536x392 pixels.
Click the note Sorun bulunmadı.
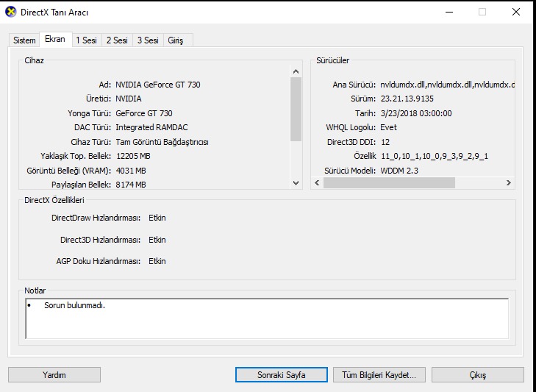click(x=74, y=305)
